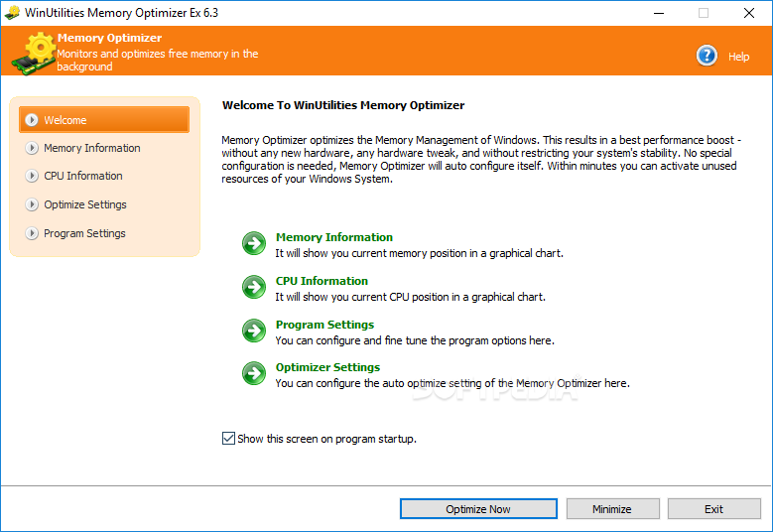Click the 'Memory Optimizer' title in the orange header
Viewport: 773px width, 532px height.
pos(109,38)
